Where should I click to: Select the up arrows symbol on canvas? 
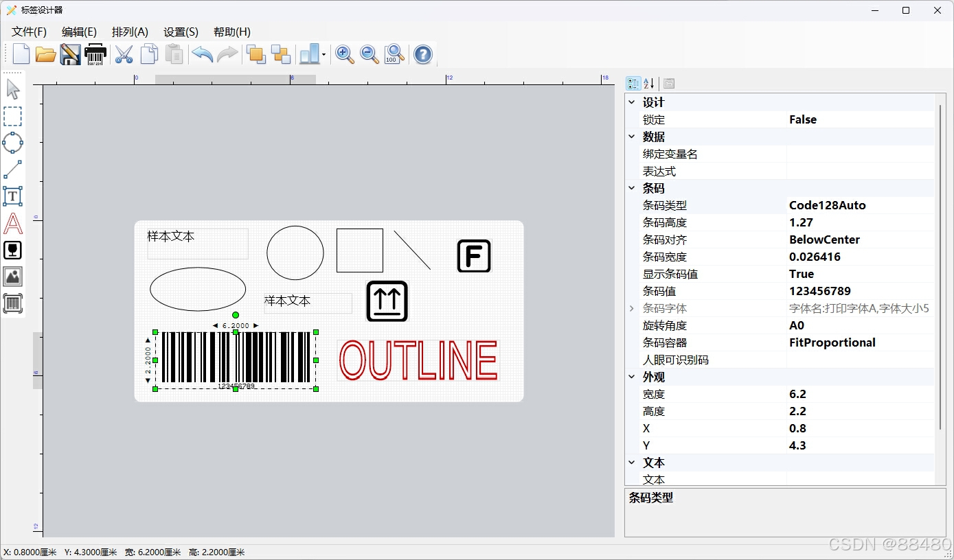click(387, 301)
